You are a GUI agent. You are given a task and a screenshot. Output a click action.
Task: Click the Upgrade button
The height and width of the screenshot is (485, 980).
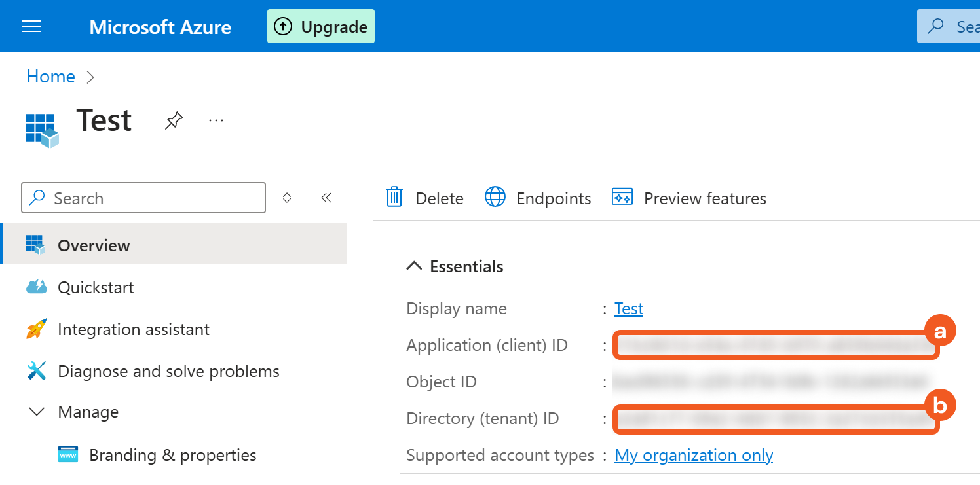320,27
